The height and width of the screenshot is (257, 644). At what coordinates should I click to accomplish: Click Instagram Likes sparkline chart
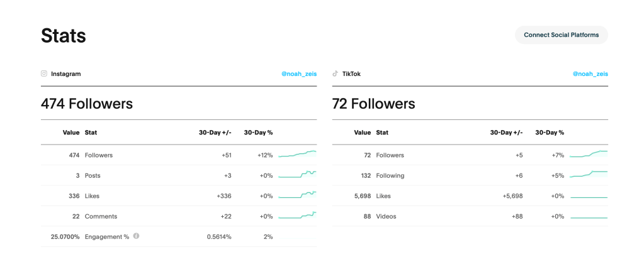[297, 195]
